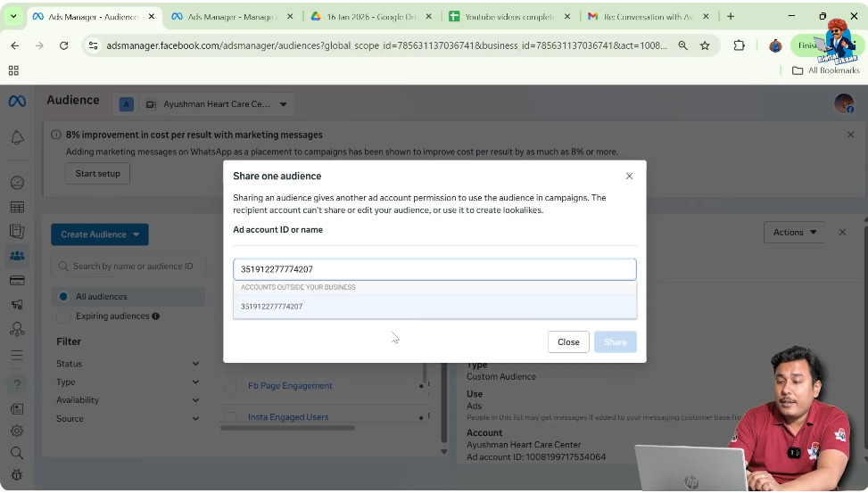Image resolution: width=868 pixels, height=493 pixels.
Task: Click the Expiring audiences info icon
Action: click(x=155, y=316)
